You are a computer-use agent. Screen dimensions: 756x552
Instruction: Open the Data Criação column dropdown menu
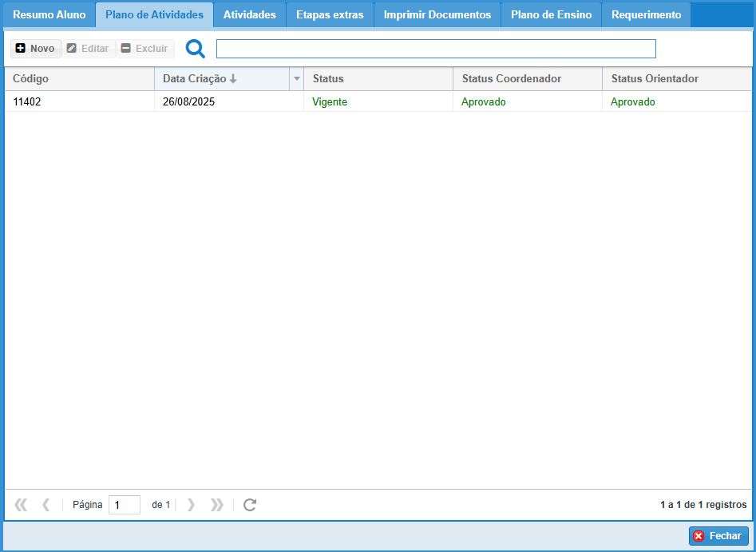coord(297,79)
